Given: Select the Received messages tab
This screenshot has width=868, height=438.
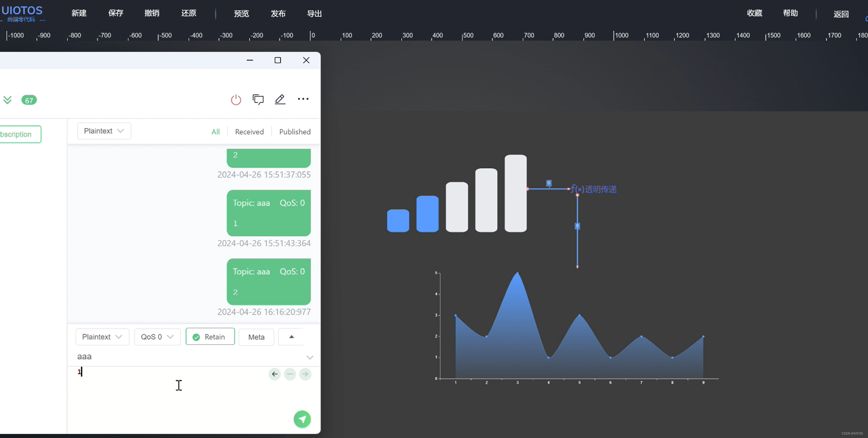Looking at the screenshot, I should pos(250,131).
